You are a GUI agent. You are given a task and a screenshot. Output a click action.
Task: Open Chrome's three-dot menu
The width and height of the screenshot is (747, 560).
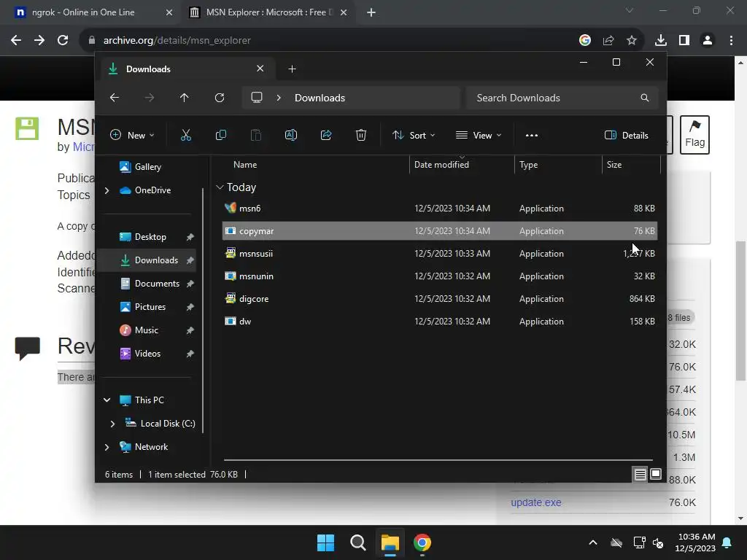click(x=731, y=41)
